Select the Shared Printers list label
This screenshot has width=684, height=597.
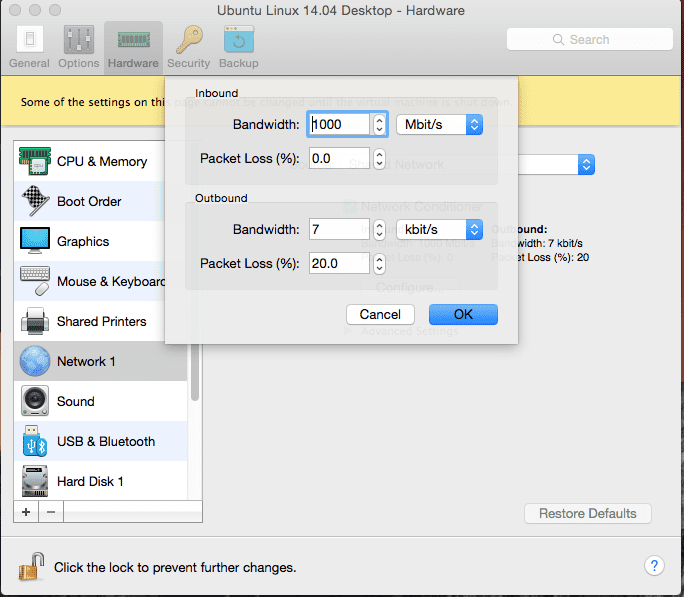102,321
